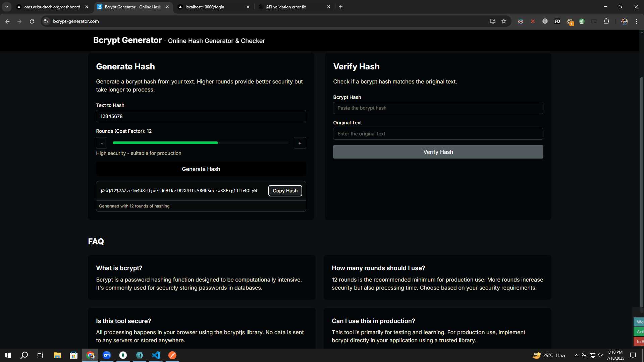Click the 'Is this tool secure?' heading
644x362 pixels.
(123, 321)
